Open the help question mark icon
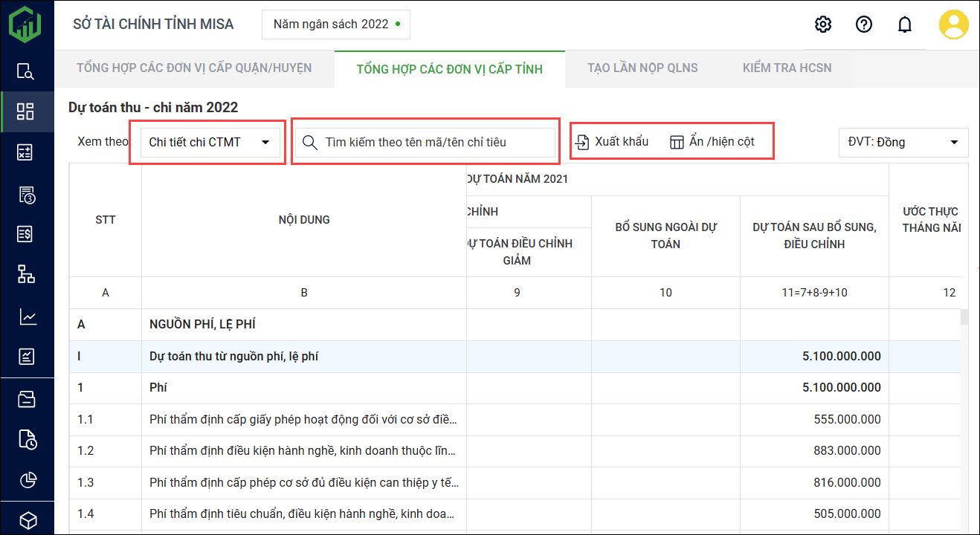The width and height of the screenshot is (980, 535). tap(863, 25)
